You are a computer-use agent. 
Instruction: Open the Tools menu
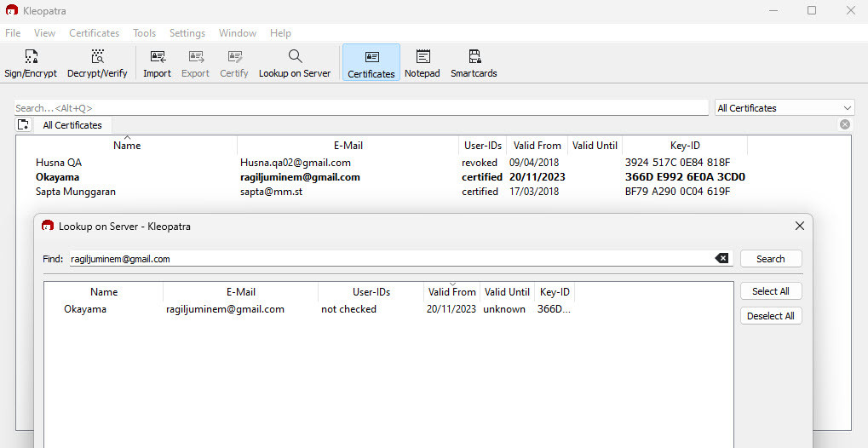tap(145, 33)
